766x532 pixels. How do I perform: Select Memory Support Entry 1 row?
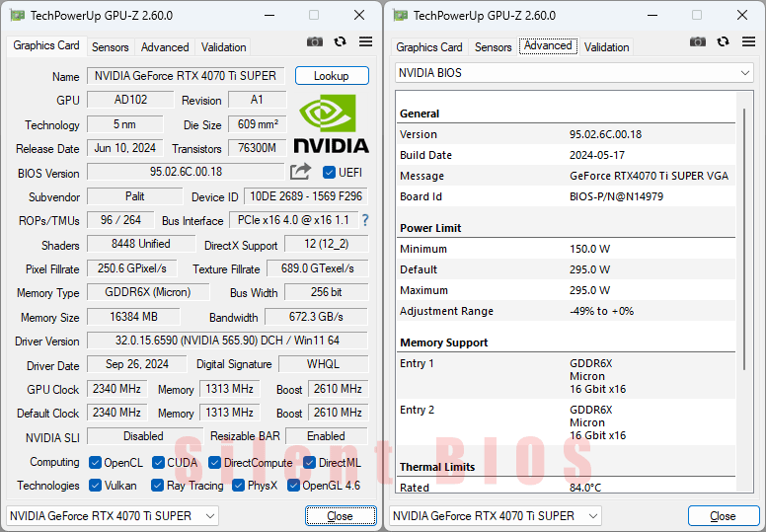[x=567, y=376]
